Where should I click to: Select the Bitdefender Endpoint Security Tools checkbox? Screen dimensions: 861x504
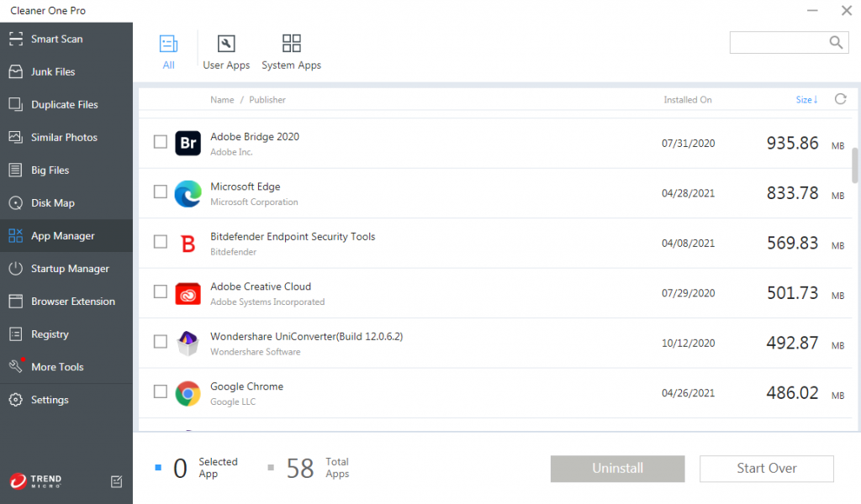161,242
